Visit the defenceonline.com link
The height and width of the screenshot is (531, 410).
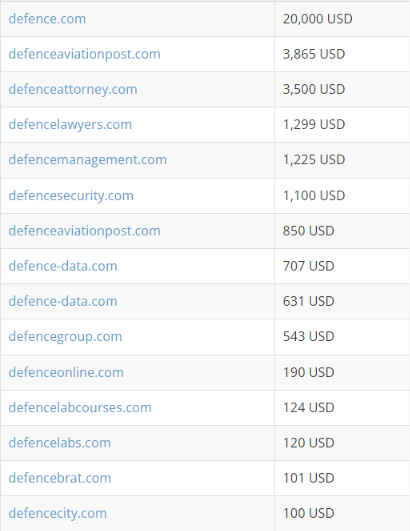pos(66,373)
